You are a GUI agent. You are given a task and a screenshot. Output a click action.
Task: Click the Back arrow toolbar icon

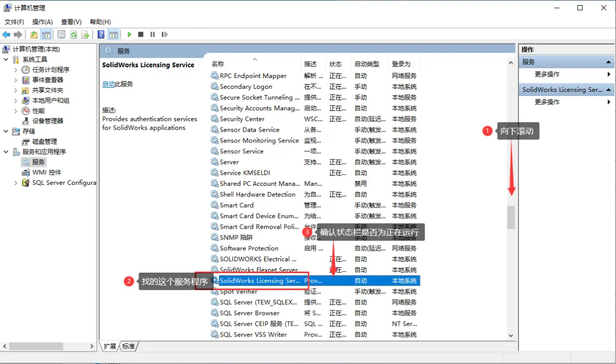pos(6,35)
